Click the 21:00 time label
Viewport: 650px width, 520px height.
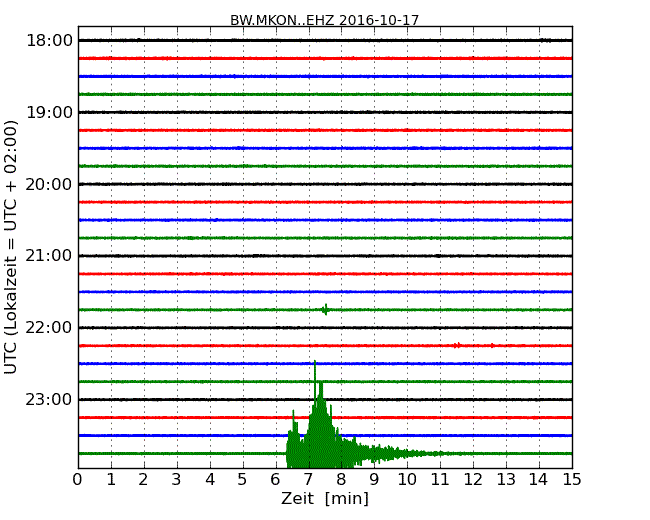(49, 256)
